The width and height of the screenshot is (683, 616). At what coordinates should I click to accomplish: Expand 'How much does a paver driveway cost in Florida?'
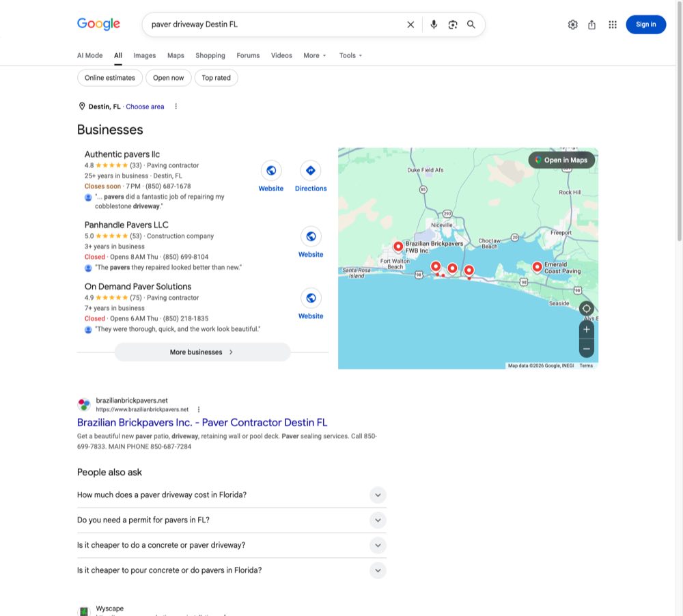[232, 495]
